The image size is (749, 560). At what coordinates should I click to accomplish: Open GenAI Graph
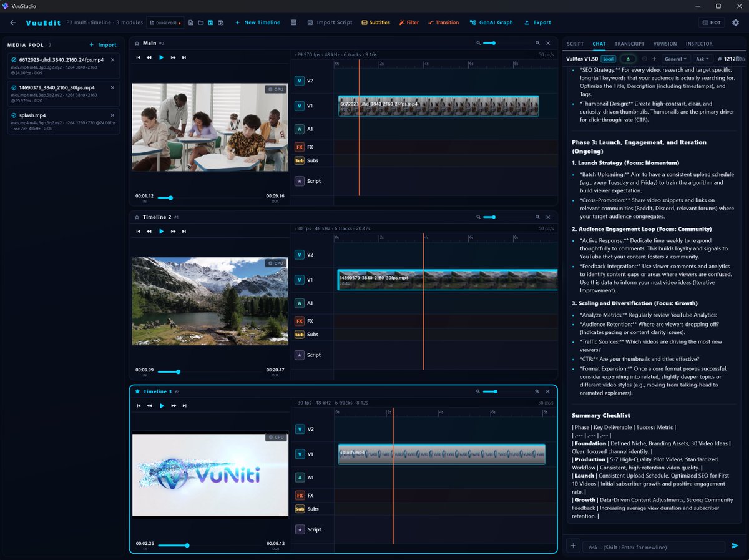point(491,22)
